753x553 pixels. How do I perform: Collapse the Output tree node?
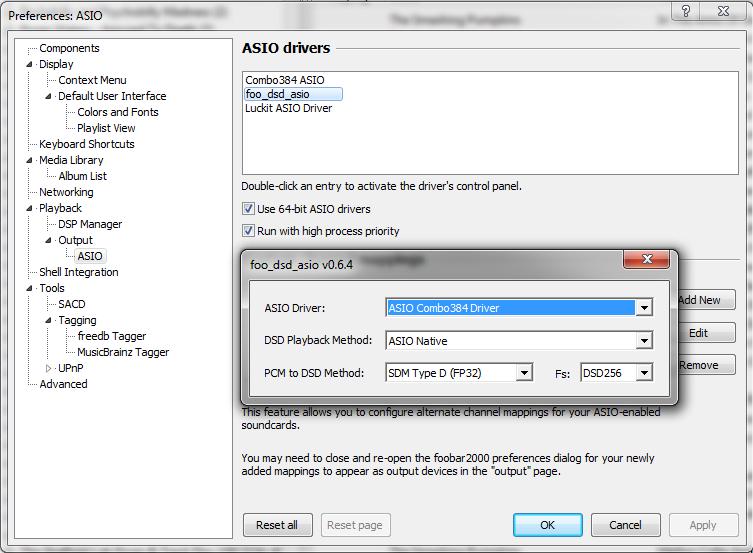click(x=48, y=240)
